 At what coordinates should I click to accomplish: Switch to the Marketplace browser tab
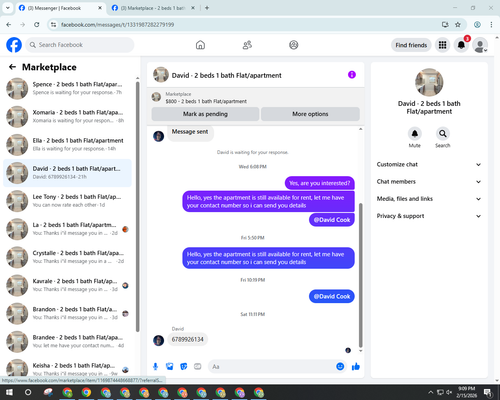pos(153,8)
